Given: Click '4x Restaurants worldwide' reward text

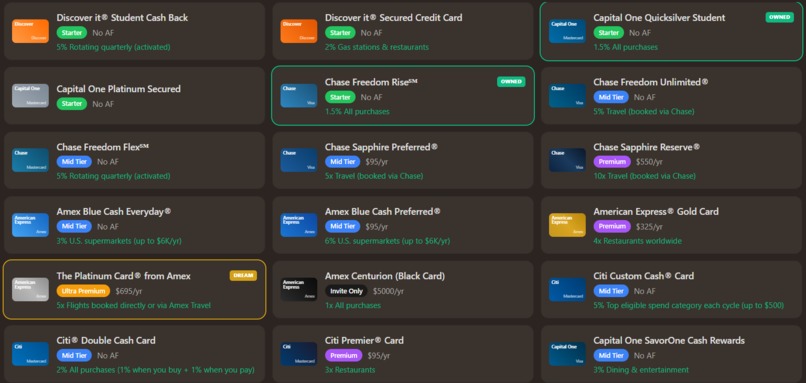Looking at the screenshot, I should 637,241.
